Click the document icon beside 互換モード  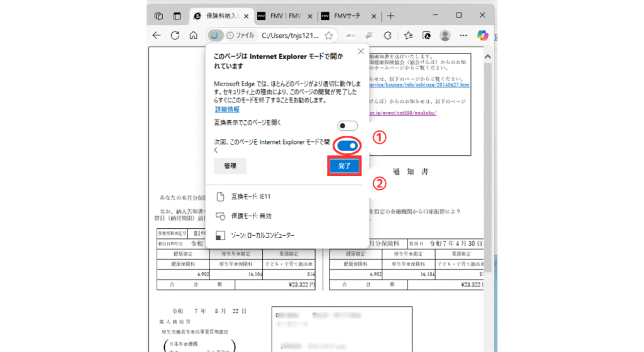tap(221, 197)
